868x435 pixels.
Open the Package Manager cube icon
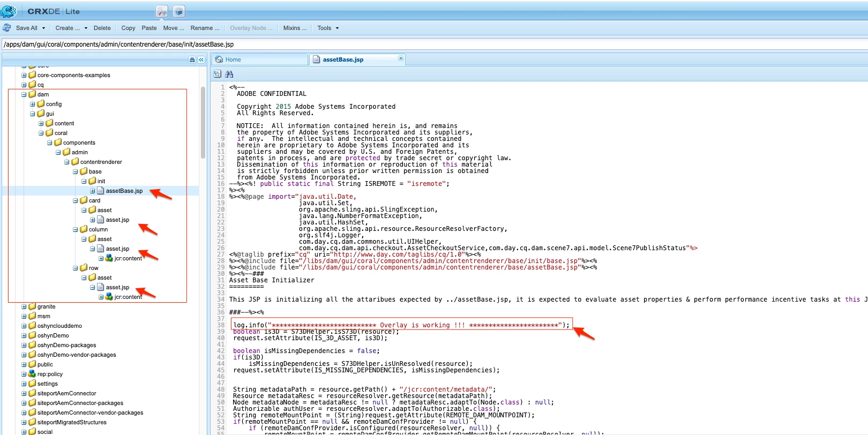[179, 11]
